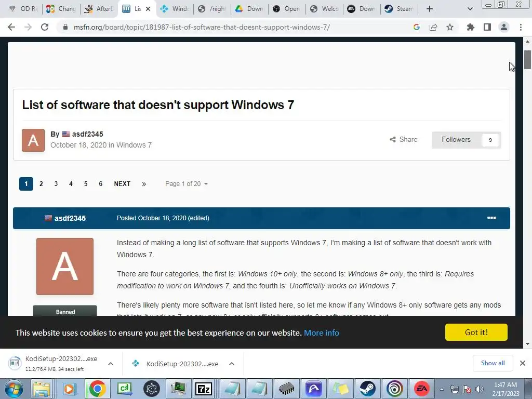Open a new browser tab
The height and width of the screenshot is (399, 532).
(x=430, y=9)
